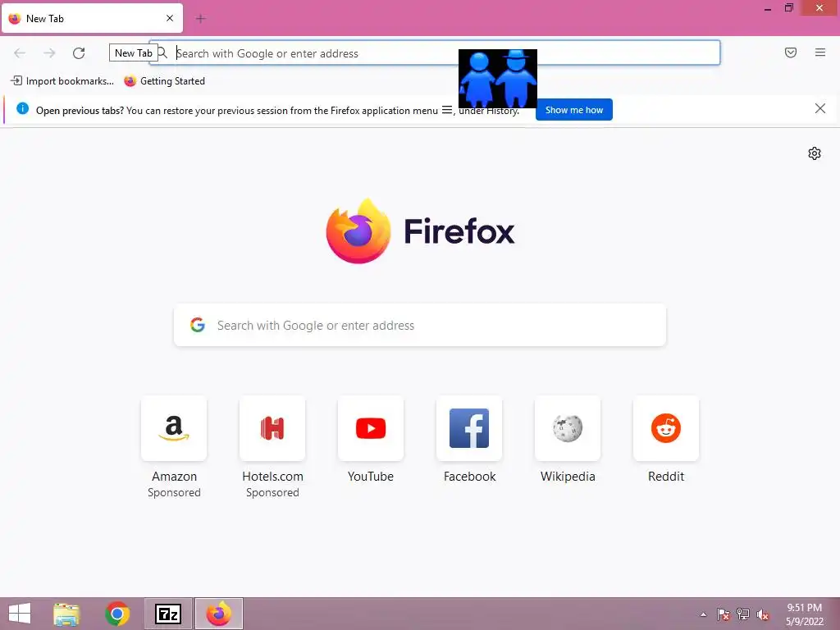Click the blue info icon in notification
840x630 pixels.
click(22, 109)
